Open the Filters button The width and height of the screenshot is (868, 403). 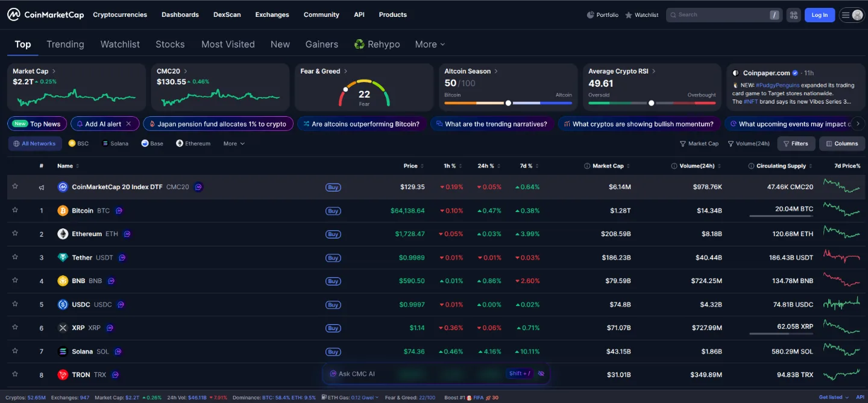coord(796,143)
